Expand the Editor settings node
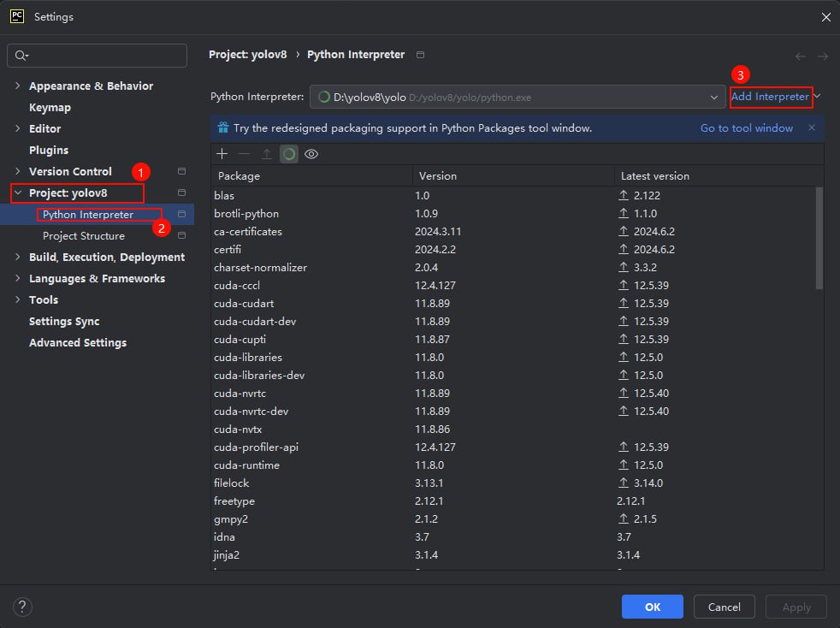Screen dimensions: 840x628 pyautogui.click(x=18, y=128)
